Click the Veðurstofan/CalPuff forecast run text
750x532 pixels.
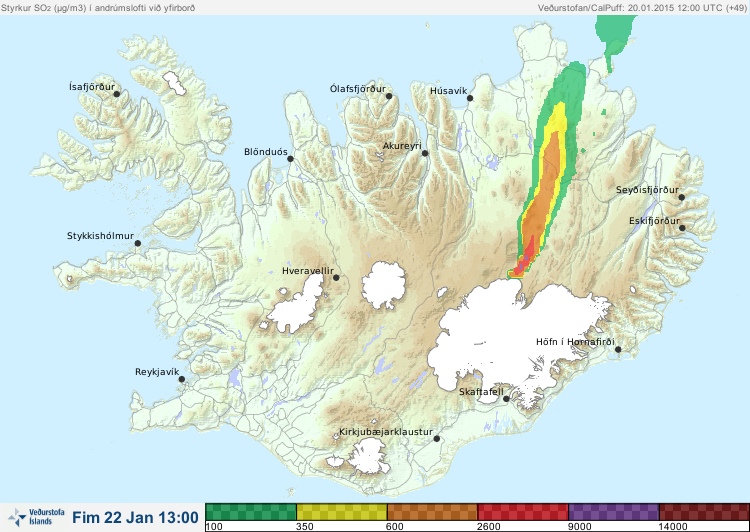pos(641,8)
